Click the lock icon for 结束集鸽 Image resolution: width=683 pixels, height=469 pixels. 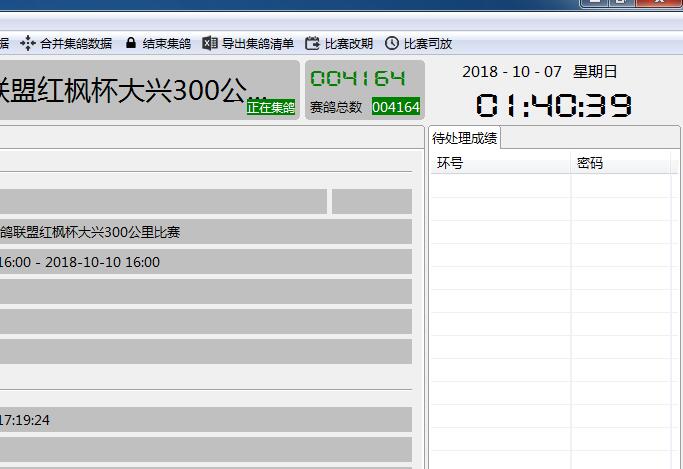pyautogui.click(x=131, y=43)
